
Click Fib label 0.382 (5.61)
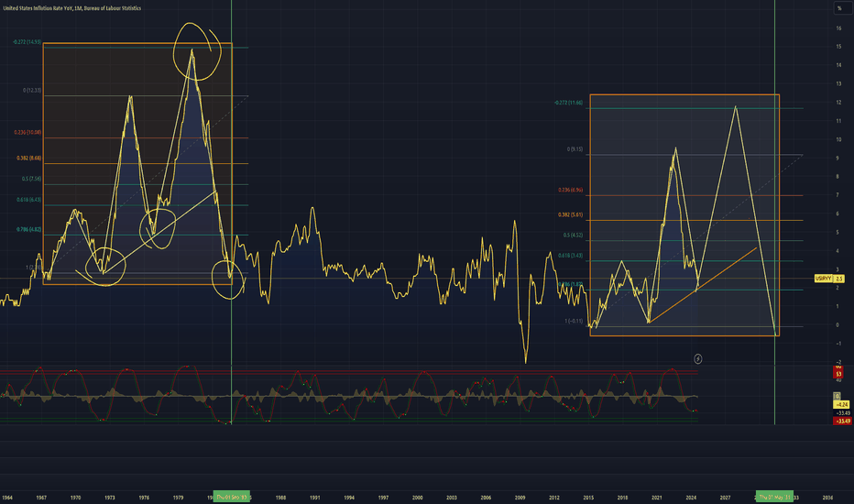pyautogui.click(x=570, y=214)
